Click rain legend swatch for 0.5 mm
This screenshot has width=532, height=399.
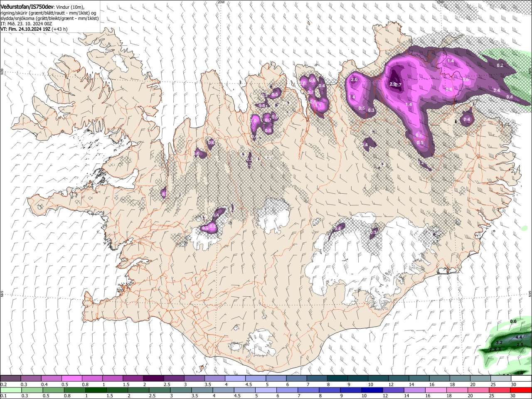click(x=53, y=390)
